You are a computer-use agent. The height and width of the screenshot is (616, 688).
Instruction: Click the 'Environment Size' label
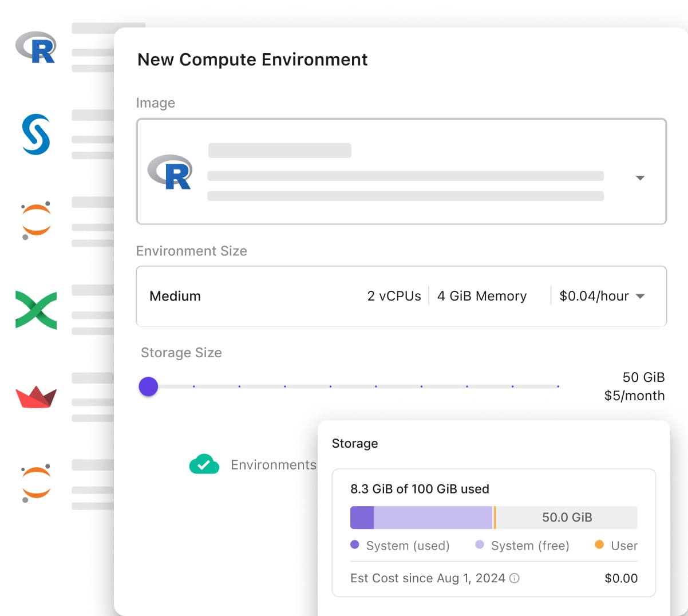click(x=192, y=251)
